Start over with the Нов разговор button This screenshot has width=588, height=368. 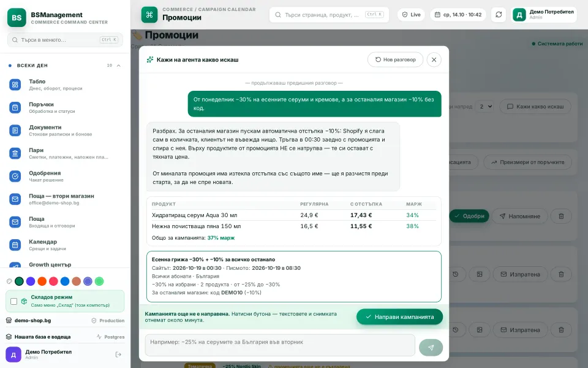pyautogui.click(x=395, y=59)
